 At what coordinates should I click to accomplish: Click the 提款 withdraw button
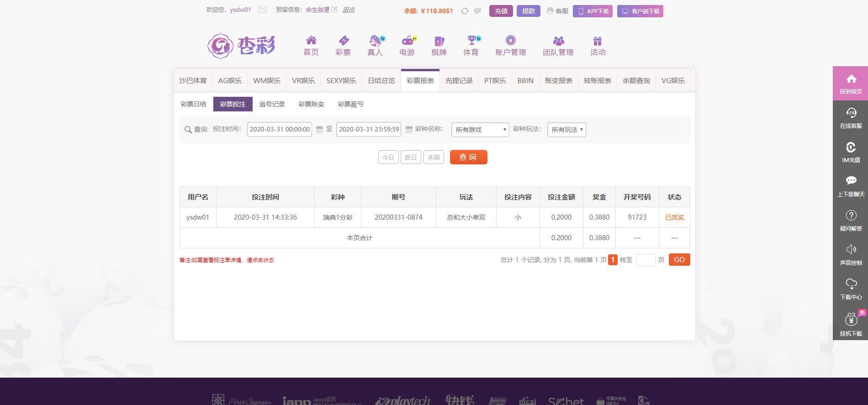point(529,11)
